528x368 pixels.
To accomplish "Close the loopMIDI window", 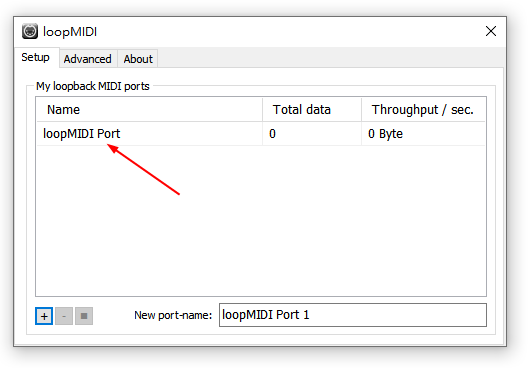I will [491, 31].
